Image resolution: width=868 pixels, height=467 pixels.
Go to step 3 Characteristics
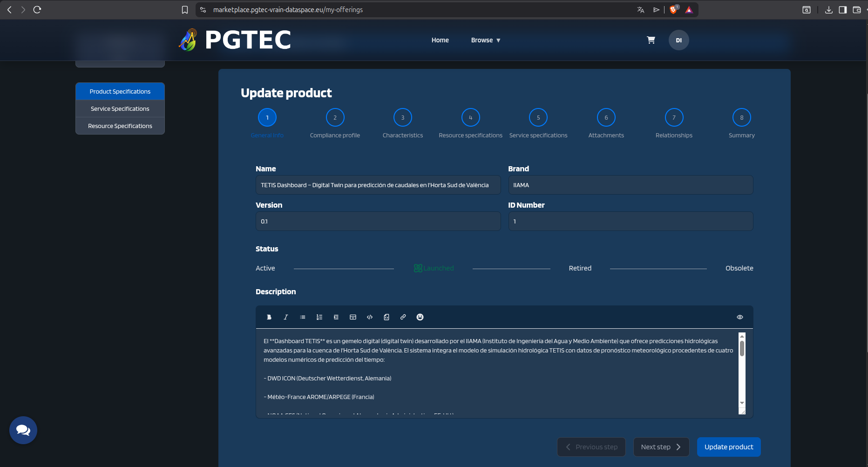coord(403,117)
